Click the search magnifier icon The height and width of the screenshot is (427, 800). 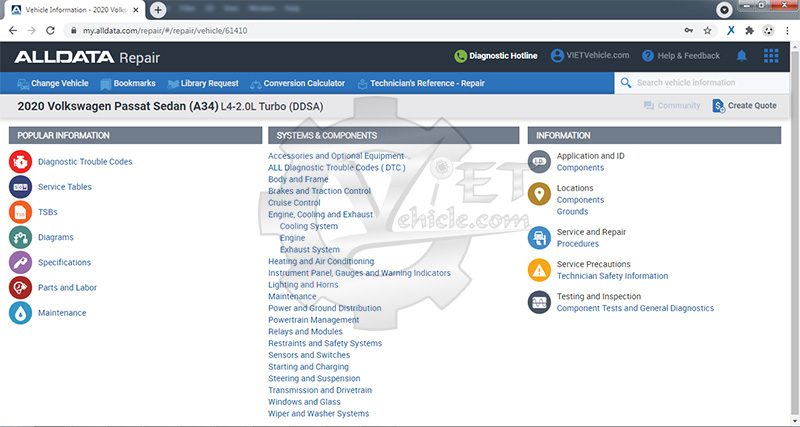coord(626,83)
